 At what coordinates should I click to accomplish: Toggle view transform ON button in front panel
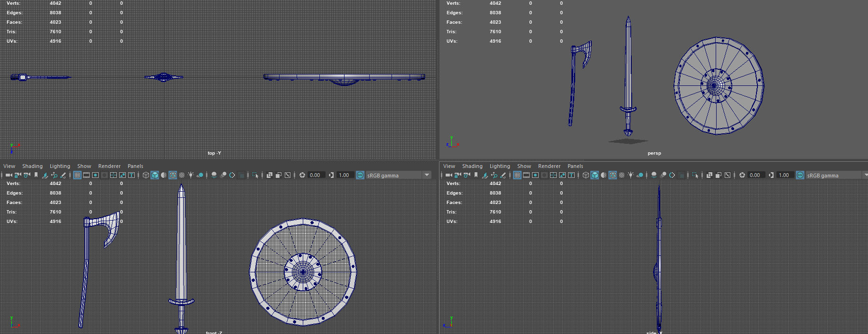click(x=360, y=175)
